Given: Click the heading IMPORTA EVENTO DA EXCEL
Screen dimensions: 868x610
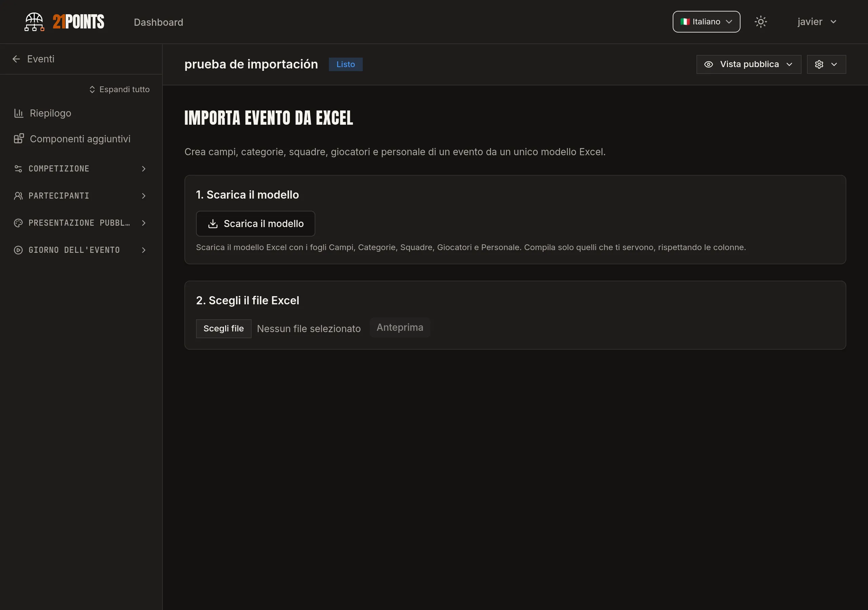Looking at the screenshot, I should (269, 118).
